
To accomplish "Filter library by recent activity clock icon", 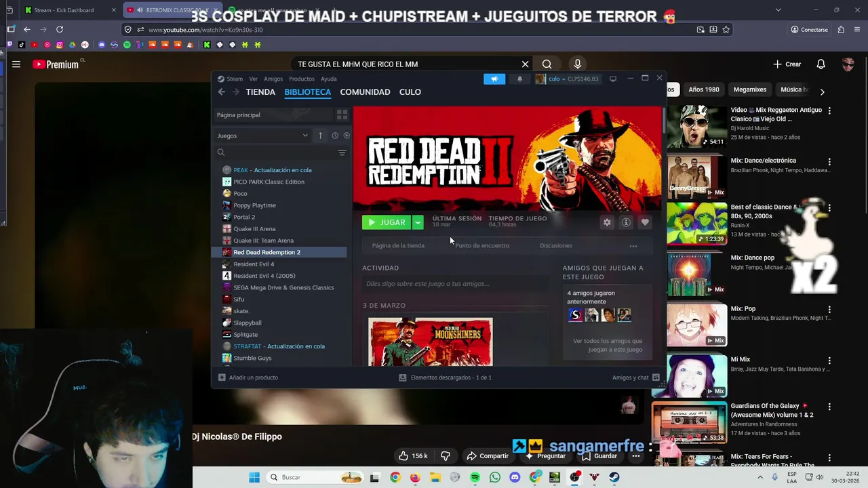I will (335, 136).
